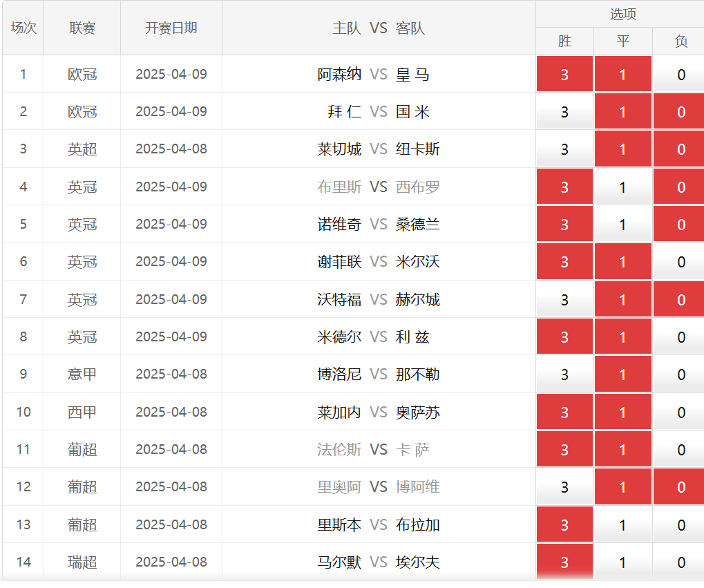The height and width of the screenshot is (588, 704).
Task: Deselect the 负 (0) option for 诺维奇 vs 桑德兰
Action: (x=681, y=224)
